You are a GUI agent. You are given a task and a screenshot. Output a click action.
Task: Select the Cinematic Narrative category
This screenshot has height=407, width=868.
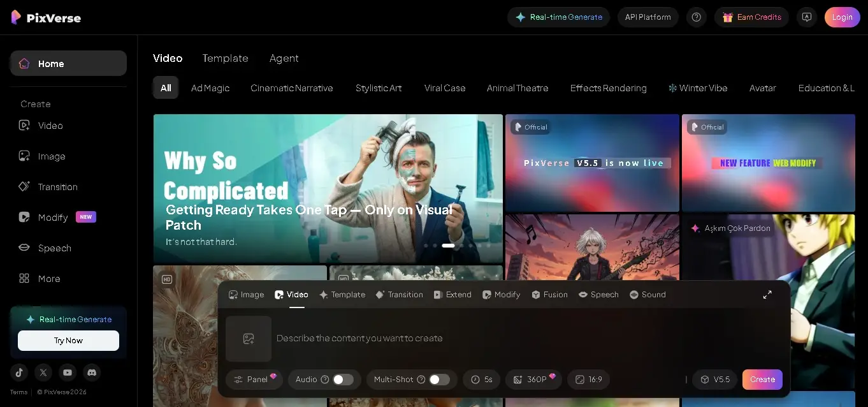click(x=291, y=88)
